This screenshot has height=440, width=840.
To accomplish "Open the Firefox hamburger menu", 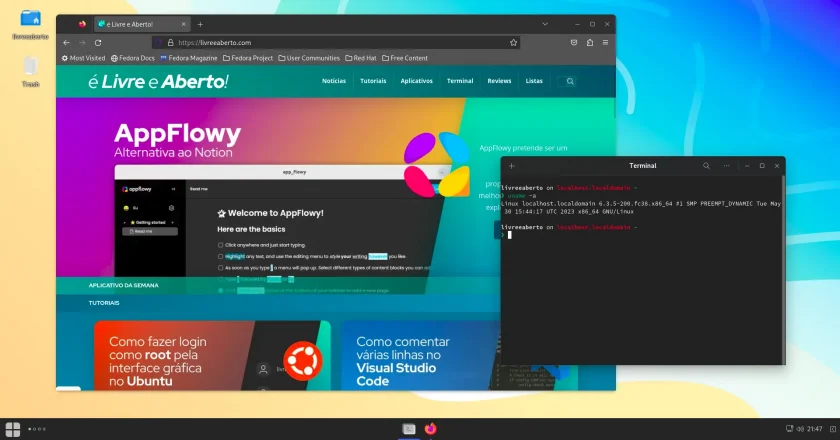I will (605, 43).
